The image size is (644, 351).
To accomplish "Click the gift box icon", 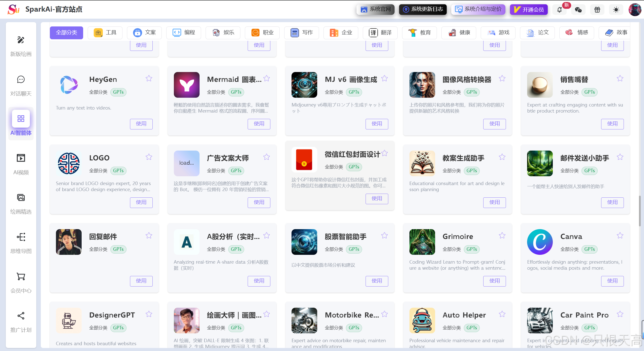I will 597,10.
